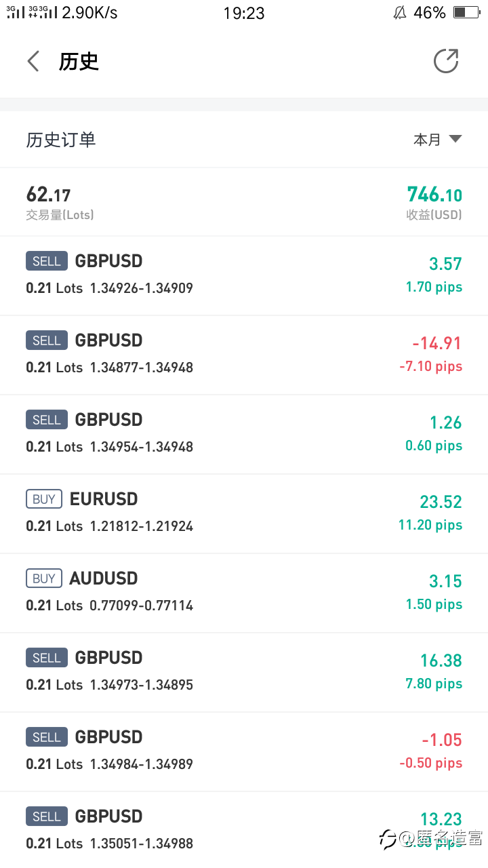Tap the SELL badge on the -14.91 order
Image resolution: width=488 pixels, height=868 pixels.
(47, 340)
